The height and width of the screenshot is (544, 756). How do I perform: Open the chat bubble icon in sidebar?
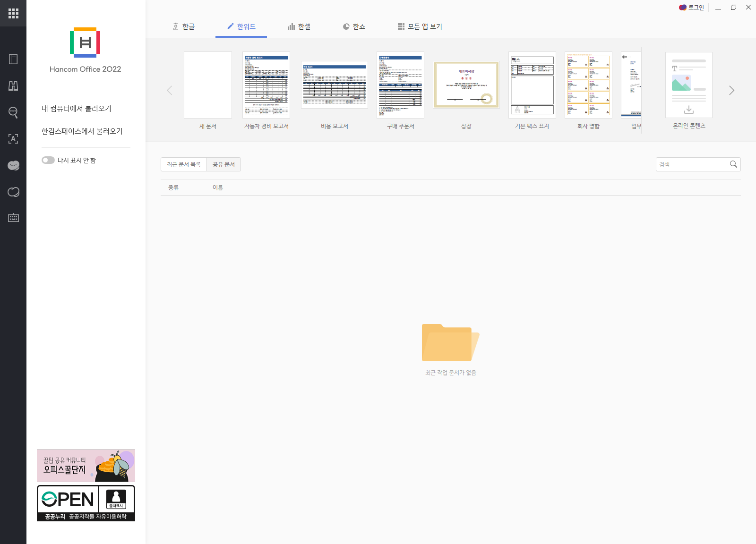(13, 192)
